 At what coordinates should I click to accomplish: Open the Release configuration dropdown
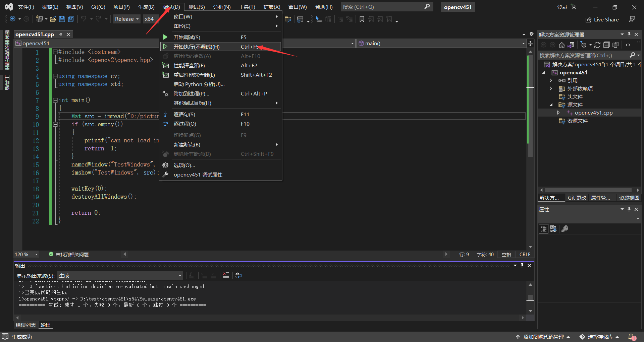[127, 19]
